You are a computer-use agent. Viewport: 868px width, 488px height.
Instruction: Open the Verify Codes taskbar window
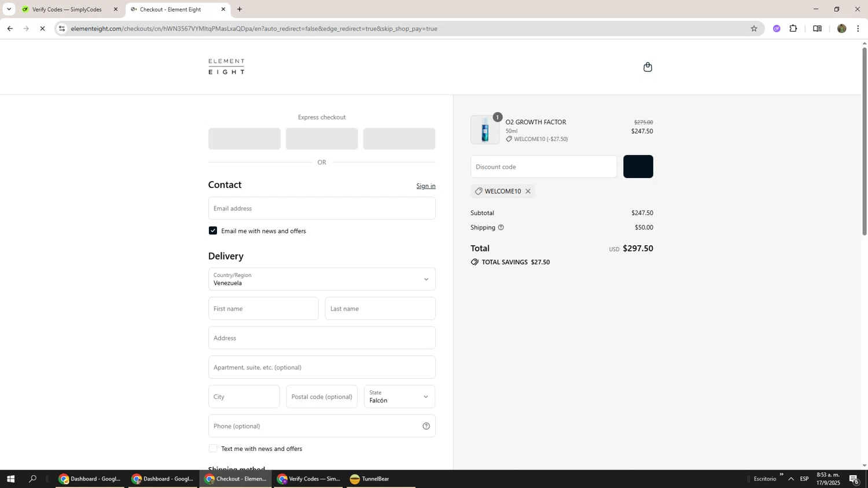[x=308, y=479]
